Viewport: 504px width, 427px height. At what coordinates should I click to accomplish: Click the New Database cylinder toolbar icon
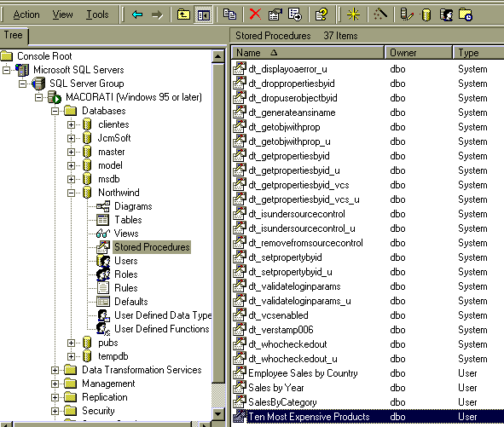click(426, 14)
